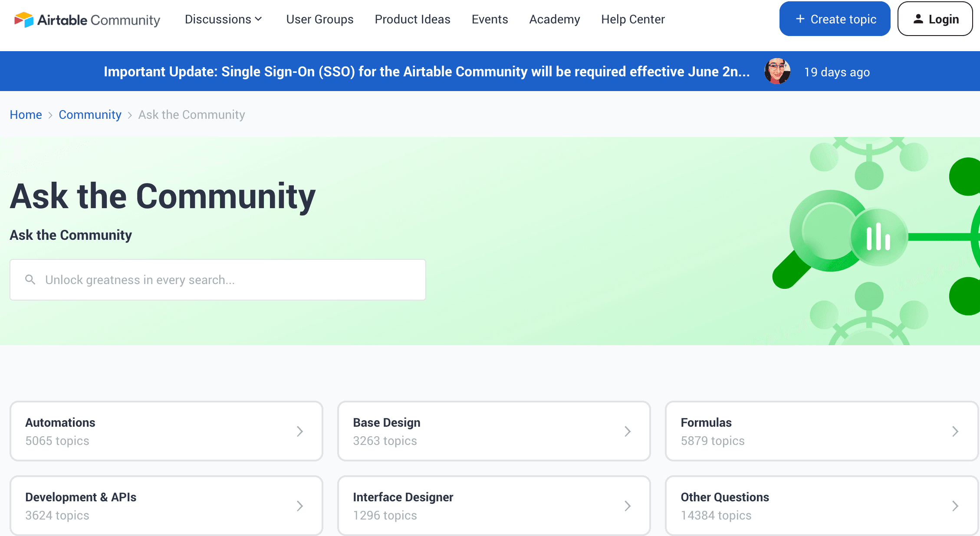980x536 pixels.
Task: Open the Help Center link
Action: [x=633, y=20]
